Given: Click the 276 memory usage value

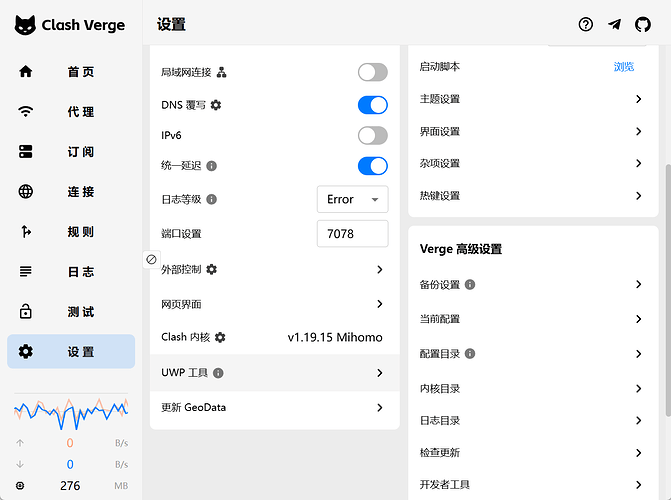Looking at the screenshot, I should (x=70, y=485).
